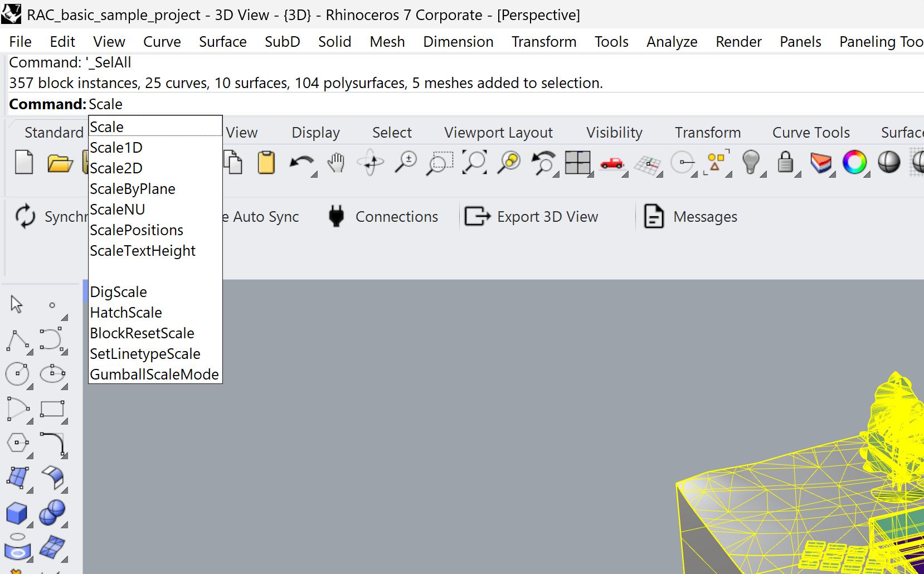This screenshot has height=574, width=924.
Task: Choose ScaleNU from the autocomplete list
Action: click(155, 210)
